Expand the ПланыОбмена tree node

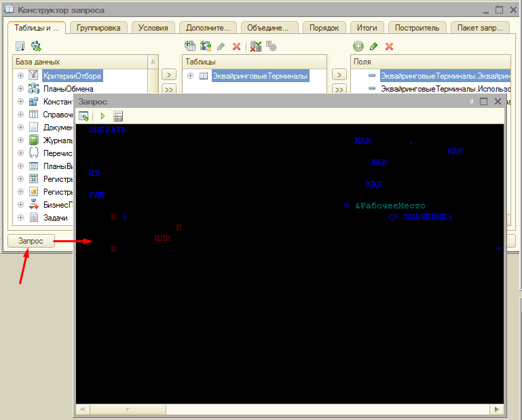pos(21,89)
